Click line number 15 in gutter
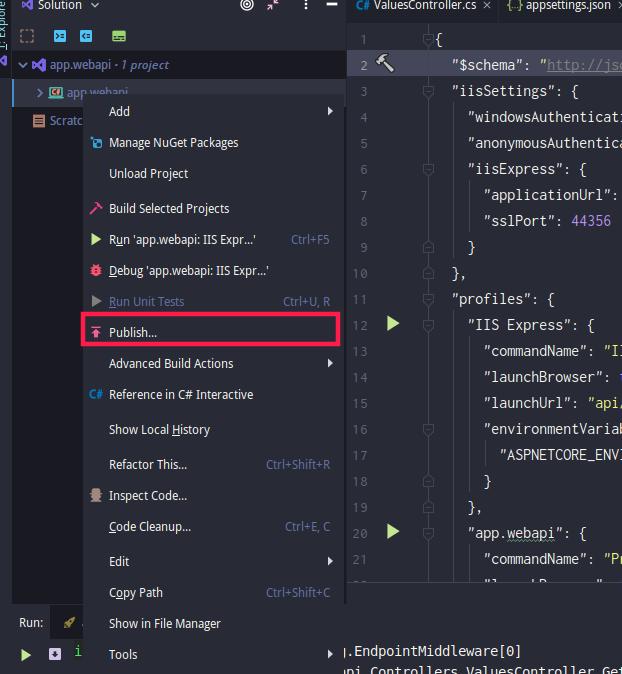The image size is (622, 674). [359, 403]
